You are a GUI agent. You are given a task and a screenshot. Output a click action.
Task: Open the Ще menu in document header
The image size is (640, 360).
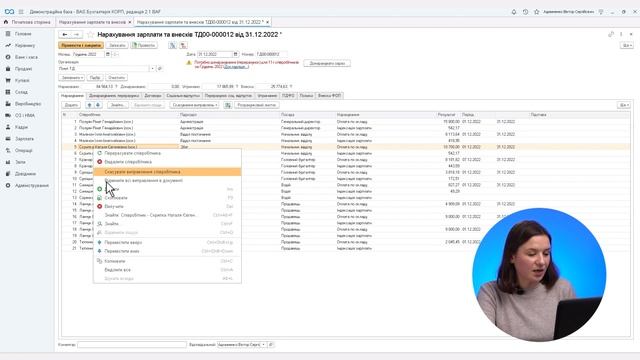click(x=627, y=45)
